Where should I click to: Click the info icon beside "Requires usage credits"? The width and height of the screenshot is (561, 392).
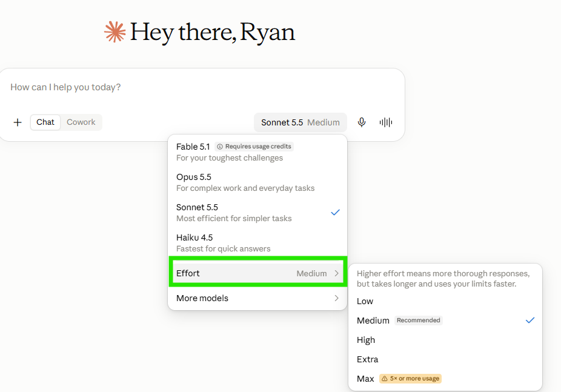pyautogui.click(x=220, y=147)
